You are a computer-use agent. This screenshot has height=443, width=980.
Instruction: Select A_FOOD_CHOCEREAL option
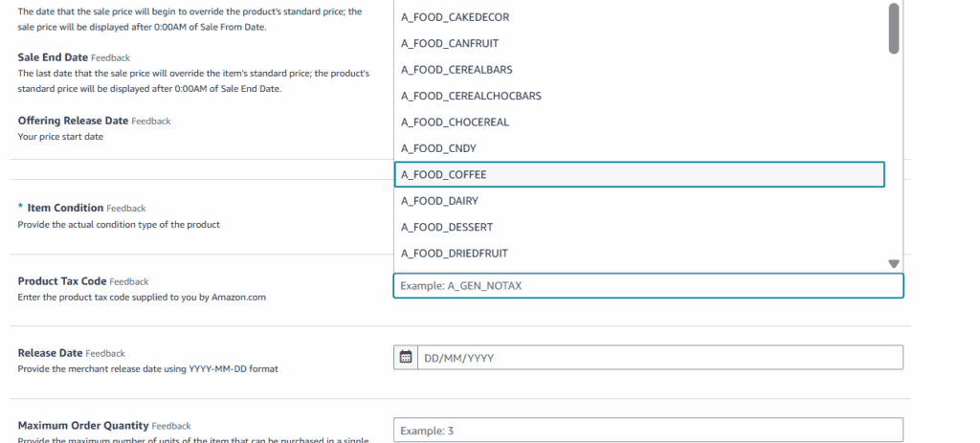pos(455,122)
